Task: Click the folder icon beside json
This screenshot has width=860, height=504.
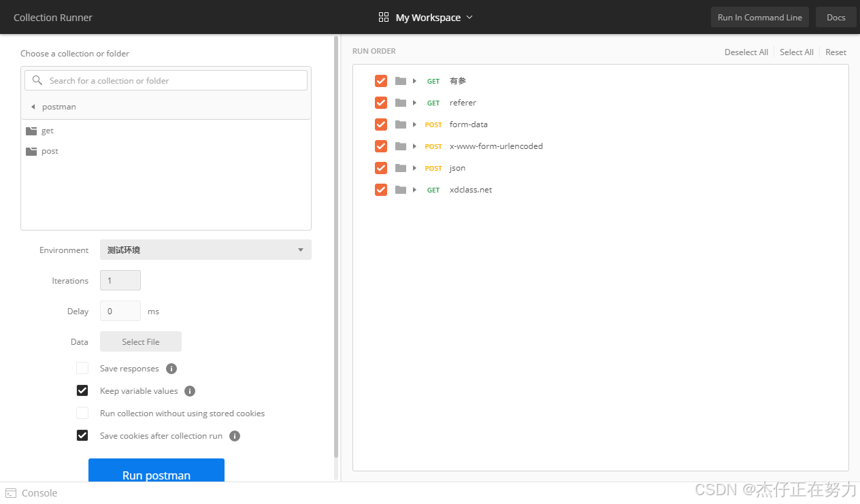Action: (401, 168)
